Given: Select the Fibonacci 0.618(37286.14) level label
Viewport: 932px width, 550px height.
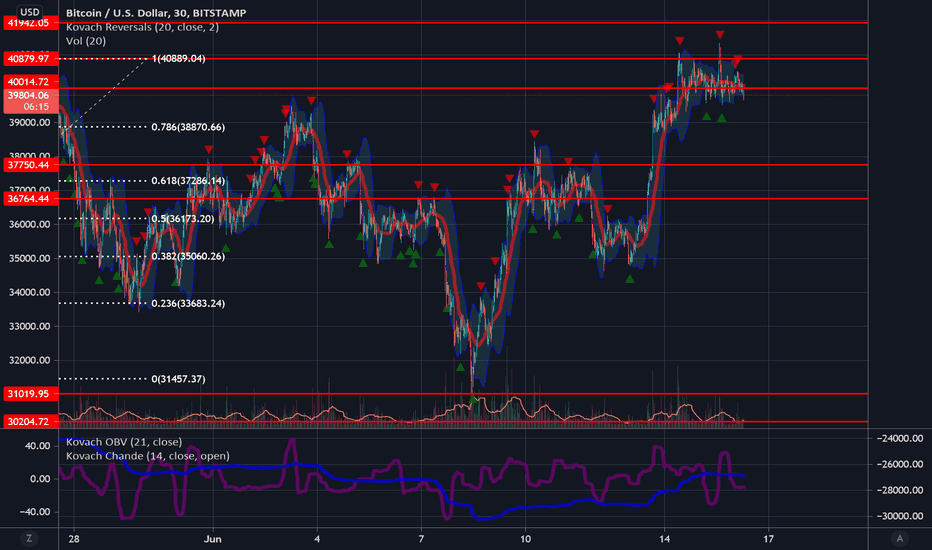Looking at the screenshot, I should pyautogui.click(x=188, y=181).
